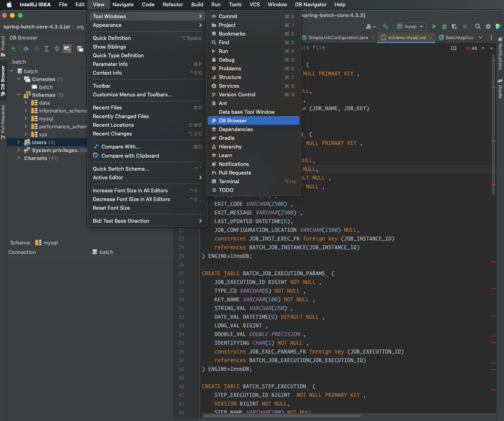Select Version Control in Tool Windows submenu
This screenshot has width=504, height=421.
(x=253, y=94)
